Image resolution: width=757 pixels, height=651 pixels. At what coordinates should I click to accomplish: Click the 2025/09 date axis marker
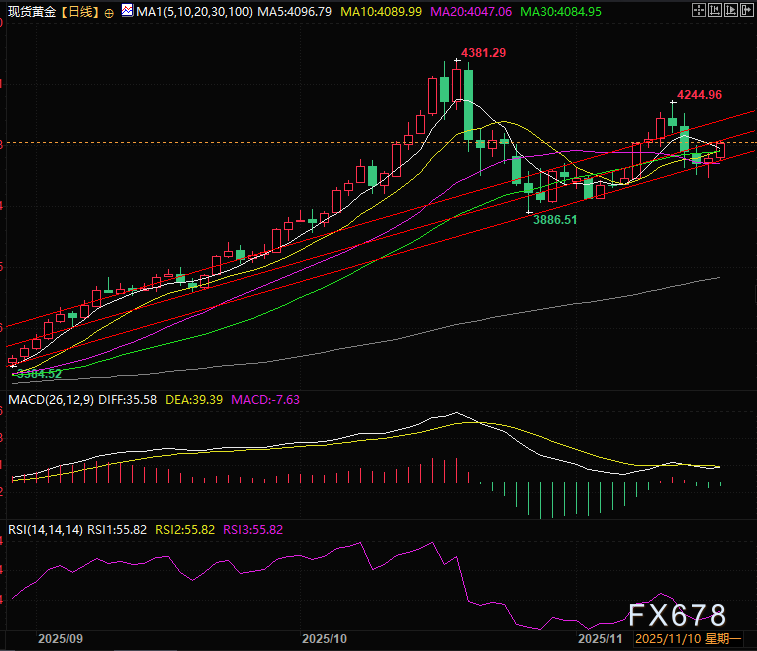pos(60,637)
